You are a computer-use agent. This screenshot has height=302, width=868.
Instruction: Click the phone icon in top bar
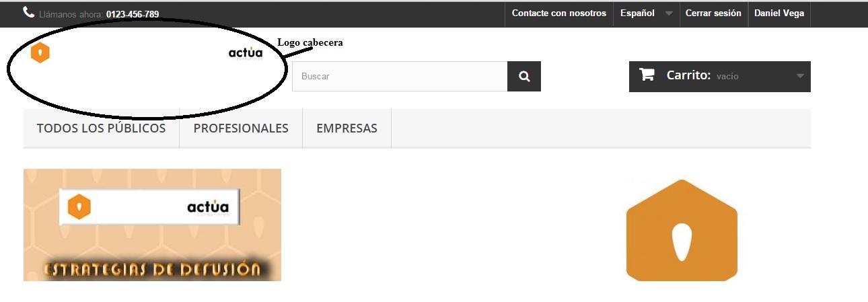point(28,12)
